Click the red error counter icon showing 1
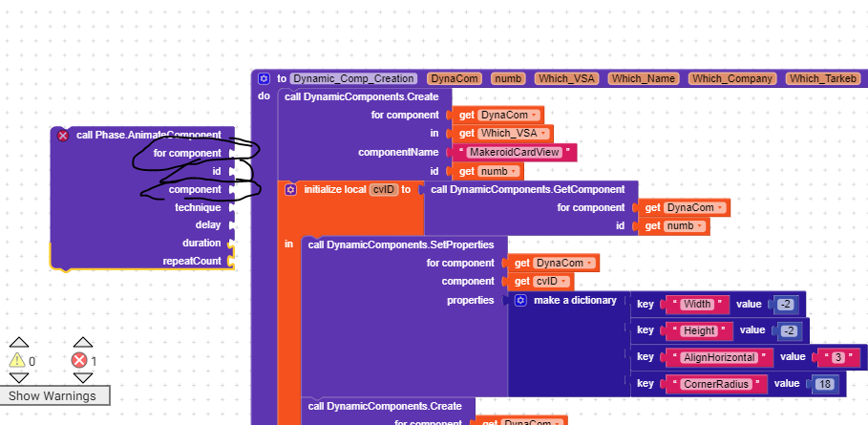The height and width of the screenshot is (425, 868). pos(79,361)
